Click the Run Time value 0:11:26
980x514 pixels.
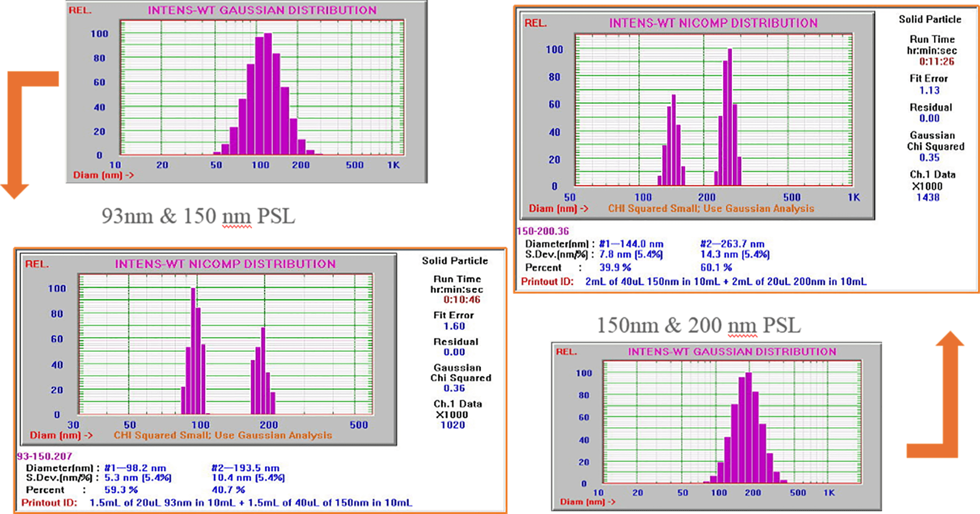click(x=937, y=62)
